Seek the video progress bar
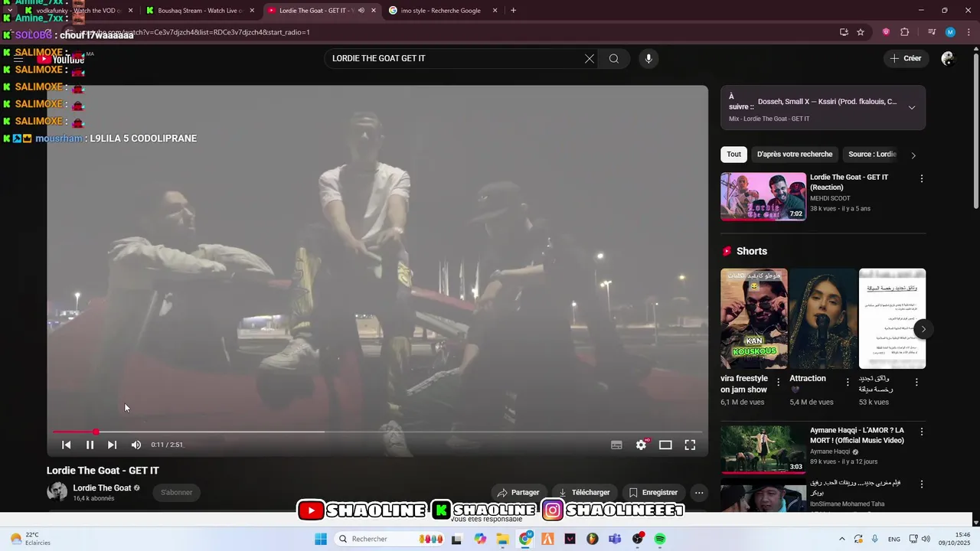This screenshot has width=980, height=551. [377, 432]
